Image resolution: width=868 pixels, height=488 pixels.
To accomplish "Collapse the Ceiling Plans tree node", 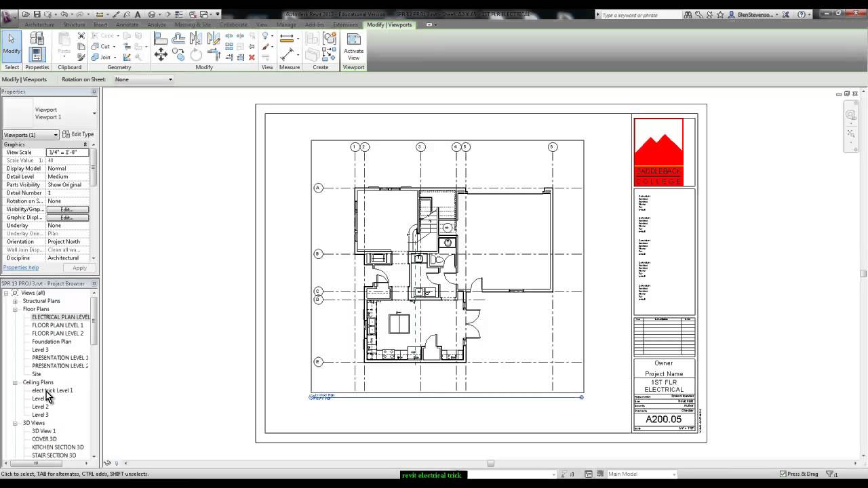I will click(x=15, y=382).
